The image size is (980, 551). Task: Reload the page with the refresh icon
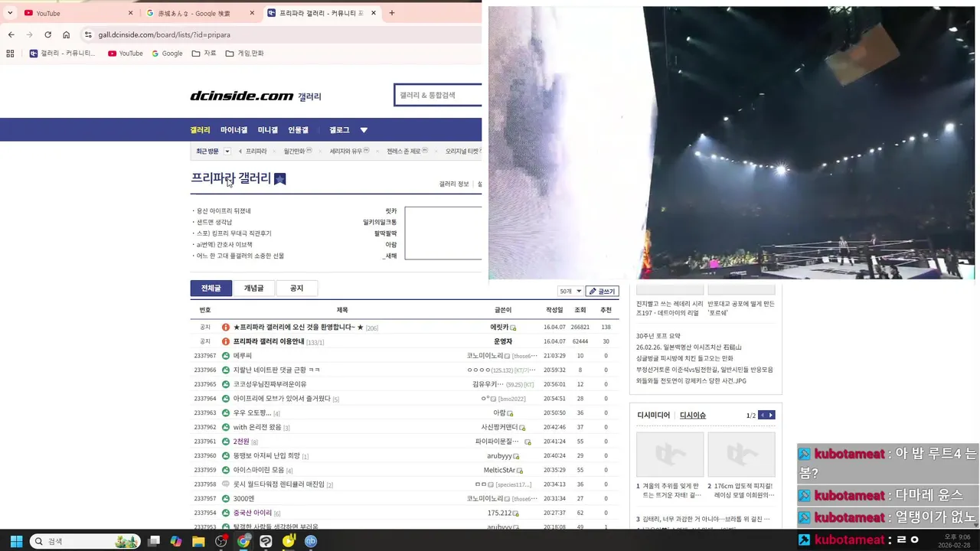[47, 34]
